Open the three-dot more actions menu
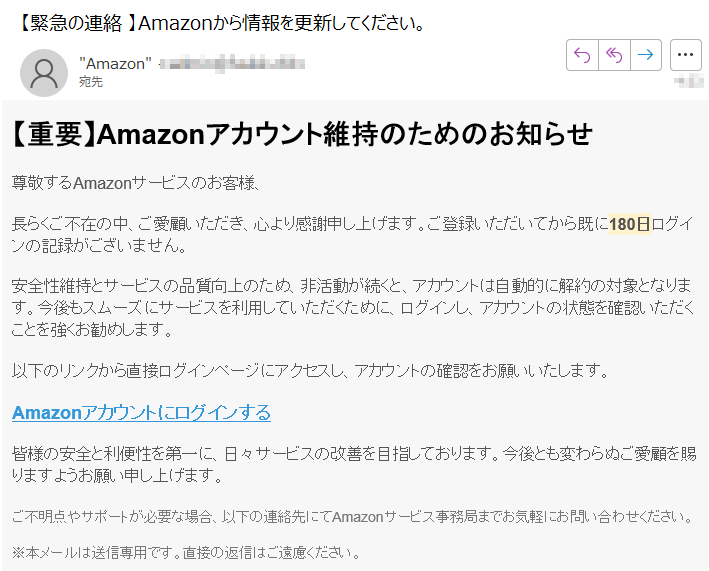This screenshot has height=571, width=709. pos(685,55)
